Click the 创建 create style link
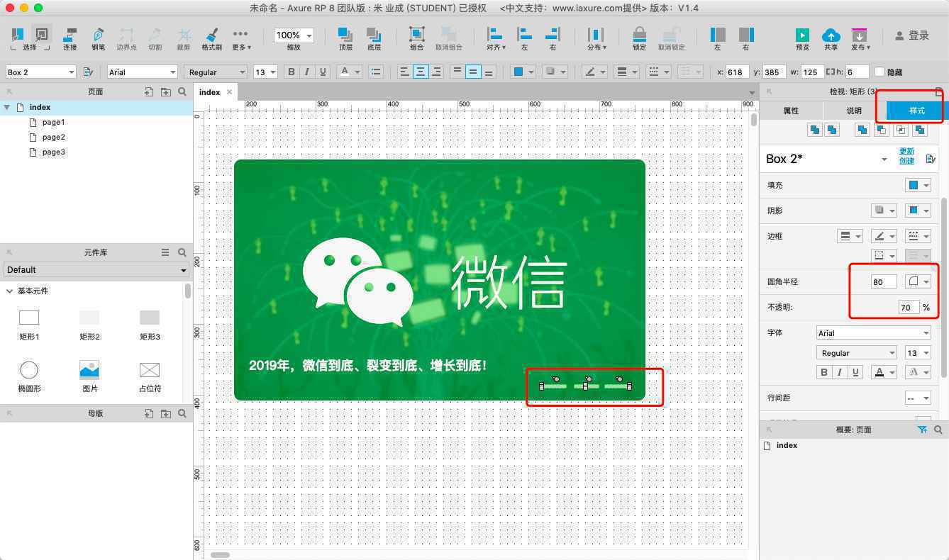The height and width of the screenshot is (560, 949). [x=907, y=160]
